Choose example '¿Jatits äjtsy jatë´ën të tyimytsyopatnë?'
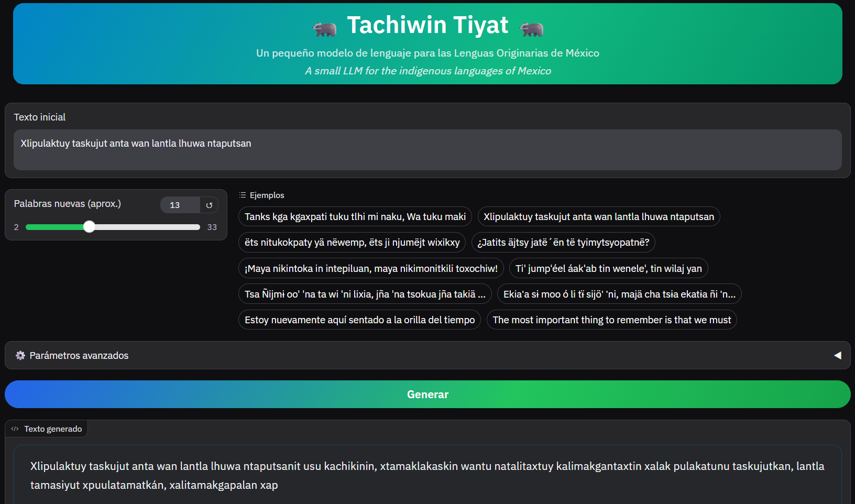Image resolution: width=855 pixels, height=504 pixels. (563, 242)
